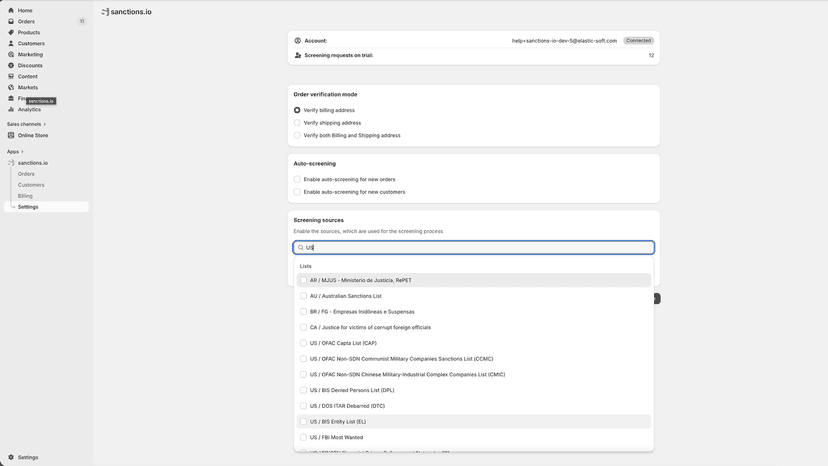Click the Orders count badge
This screenshot has height=466, width=828.
82,22
